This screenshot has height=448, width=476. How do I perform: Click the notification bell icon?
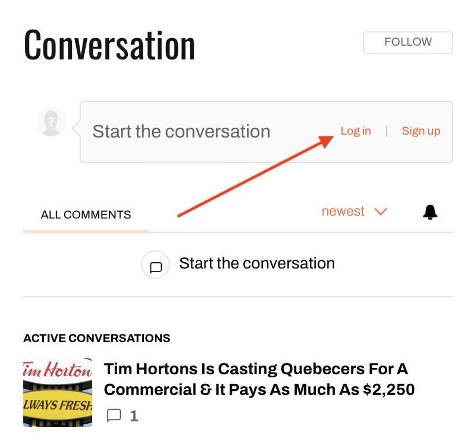tap(430, 212)
